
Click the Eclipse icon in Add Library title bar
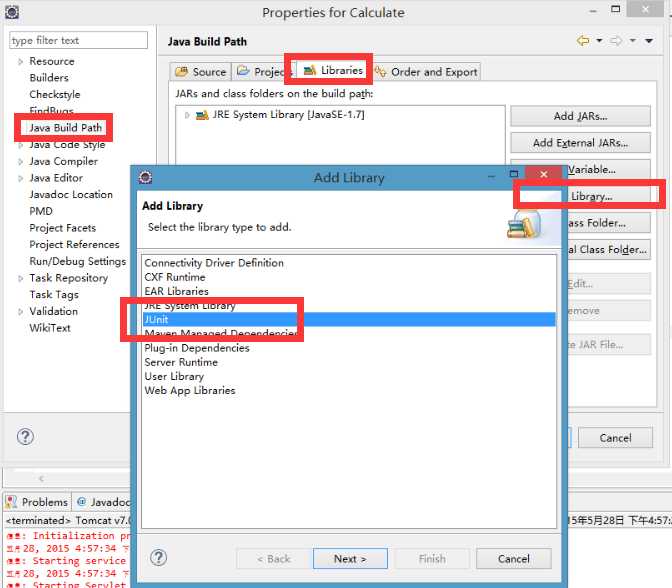[145, 177]
